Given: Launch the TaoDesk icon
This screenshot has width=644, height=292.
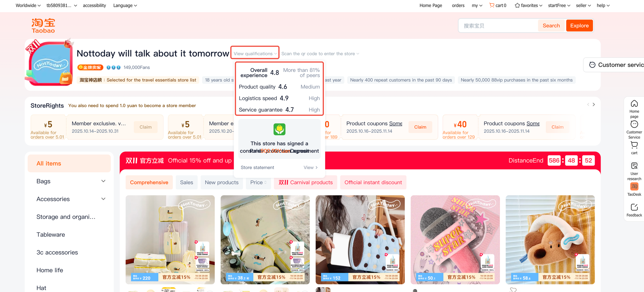Looking at the screenshot, I should [x=634, y=187].
